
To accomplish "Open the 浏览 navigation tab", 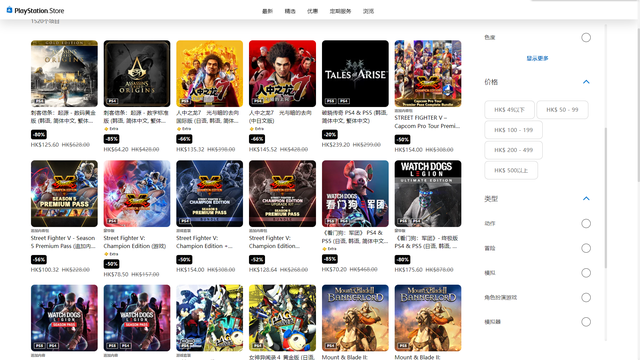I will pos(368,11).
